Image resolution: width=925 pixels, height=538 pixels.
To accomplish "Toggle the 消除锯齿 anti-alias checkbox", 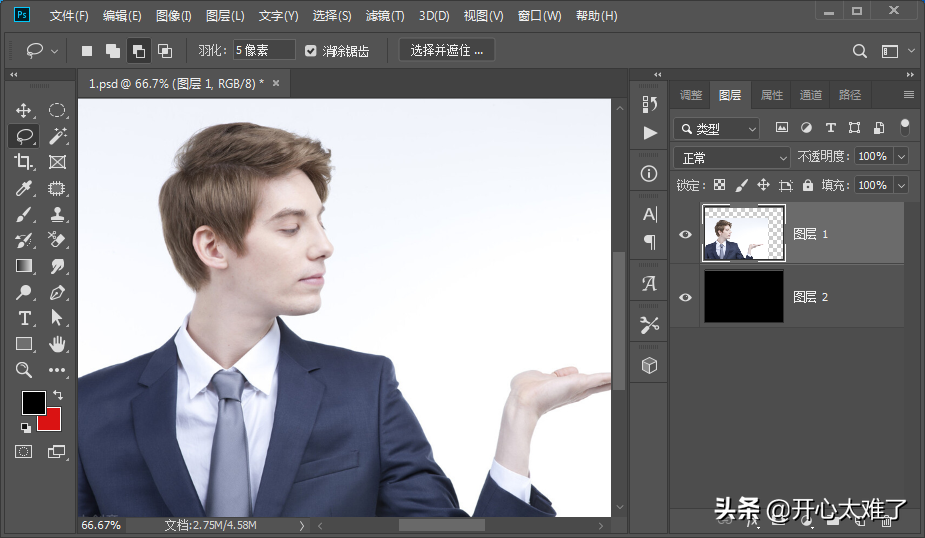I will coord(311,50).
